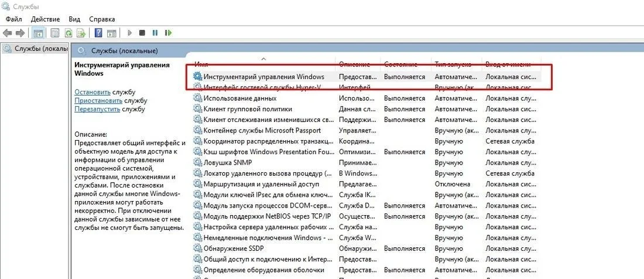Click gear icon of Ловушка SNMP service

point(197,162)
